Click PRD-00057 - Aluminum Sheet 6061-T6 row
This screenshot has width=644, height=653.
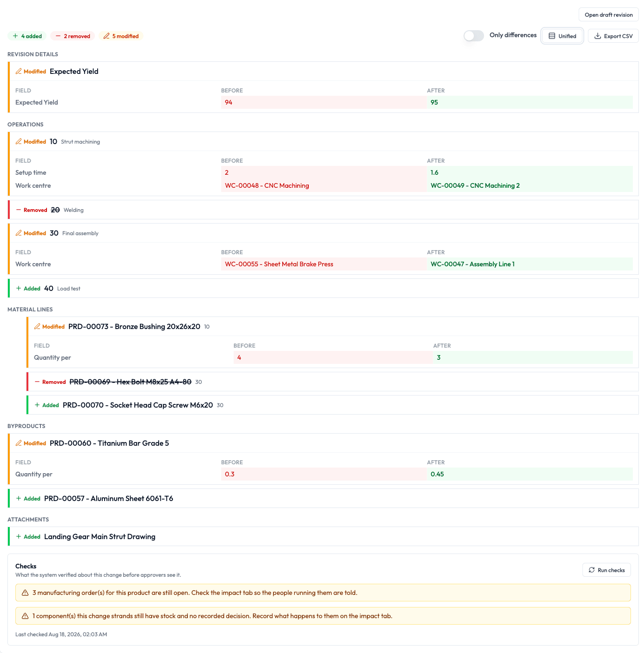pyautogui.click(x=323, y=498)
